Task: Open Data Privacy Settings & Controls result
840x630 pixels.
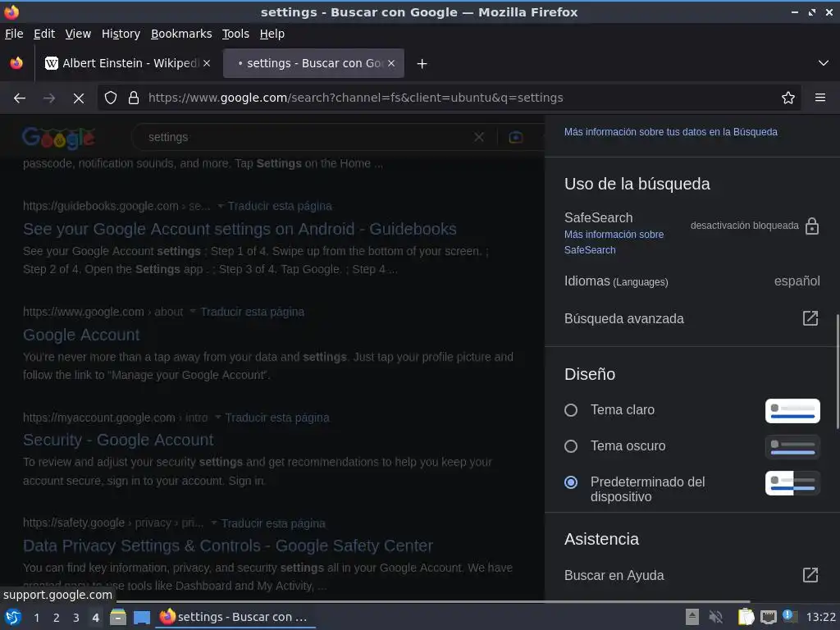Action: [x=228, y=546]
